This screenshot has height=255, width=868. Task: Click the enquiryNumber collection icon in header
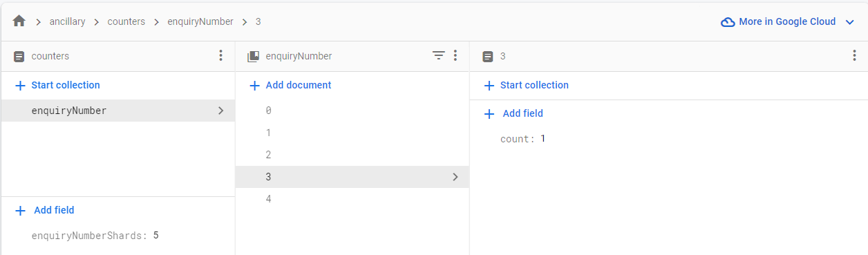pos(253,56)
